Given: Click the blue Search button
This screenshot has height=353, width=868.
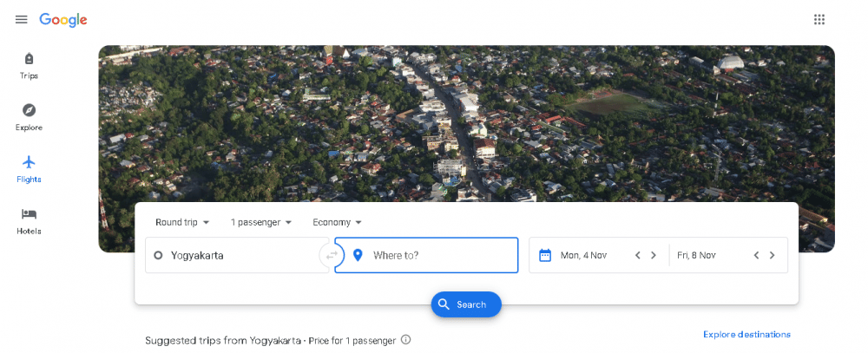Looking at the screenshot, I should [466, 304].
